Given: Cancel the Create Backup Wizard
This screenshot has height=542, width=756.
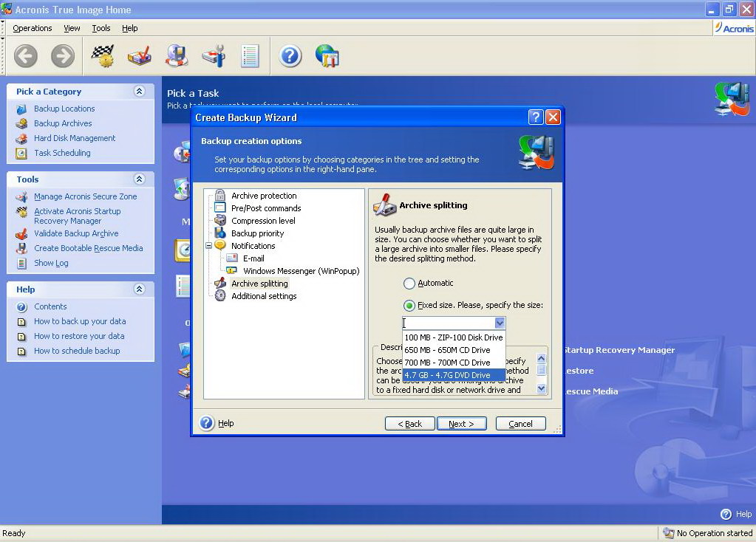Looking at the screenshot, I should (x=521, y=423).
